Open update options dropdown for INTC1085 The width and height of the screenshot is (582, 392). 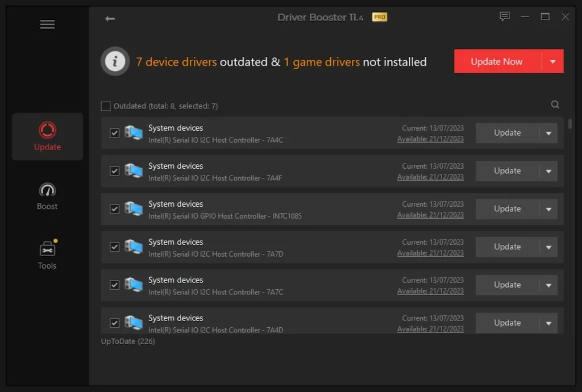548,209
